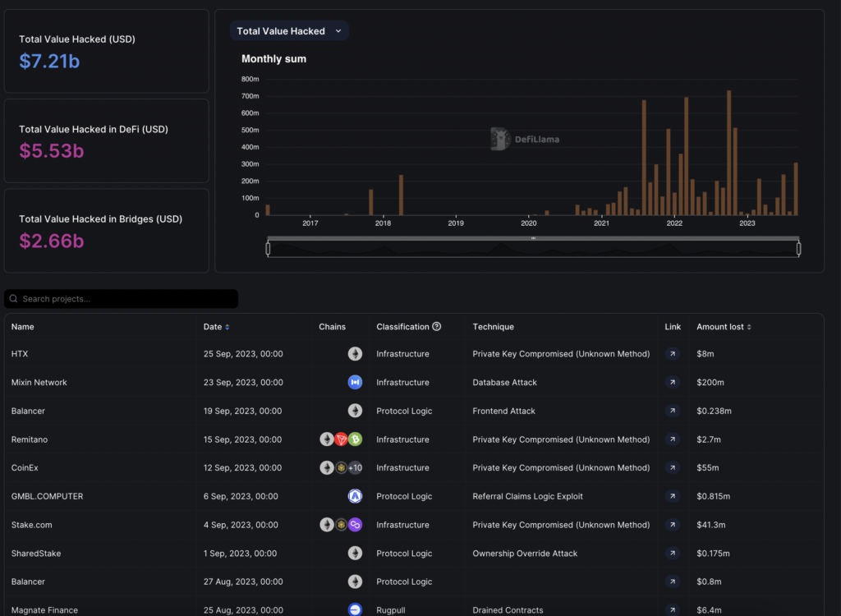
Task: Click the Frontend Attack technique cell
Action: point(503,411)
